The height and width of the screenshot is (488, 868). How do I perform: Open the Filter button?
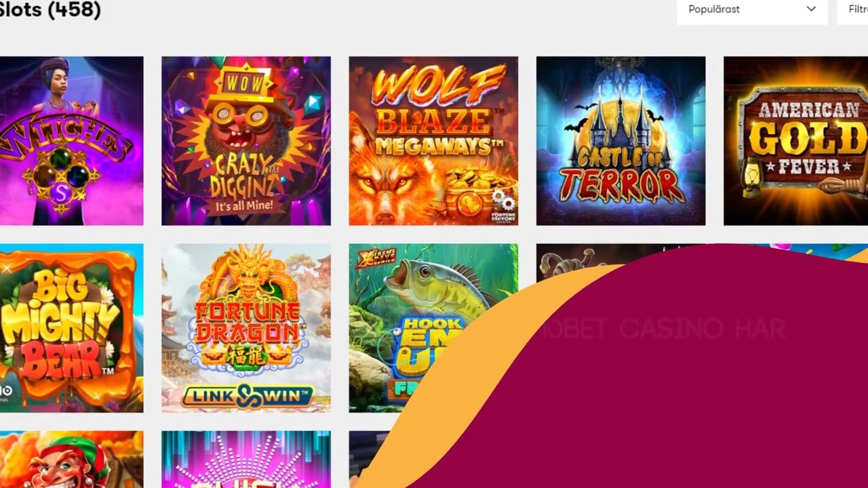[x=853, y=9]
